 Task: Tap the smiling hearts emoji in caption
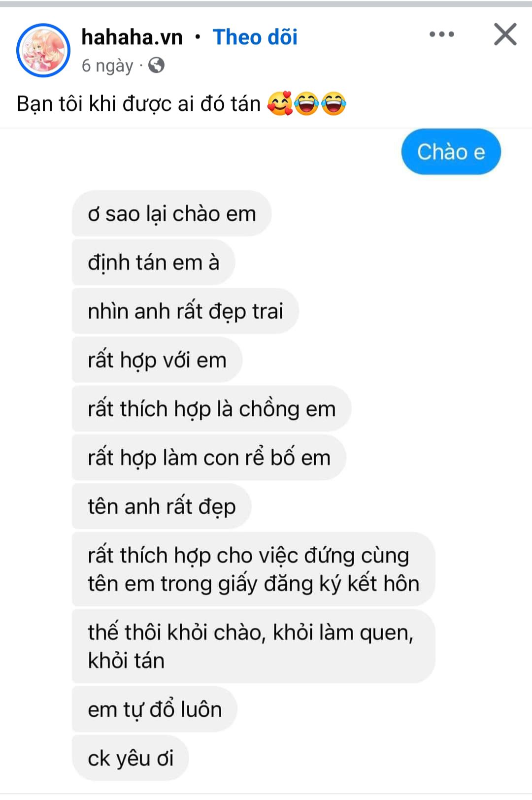coord(280,103)
